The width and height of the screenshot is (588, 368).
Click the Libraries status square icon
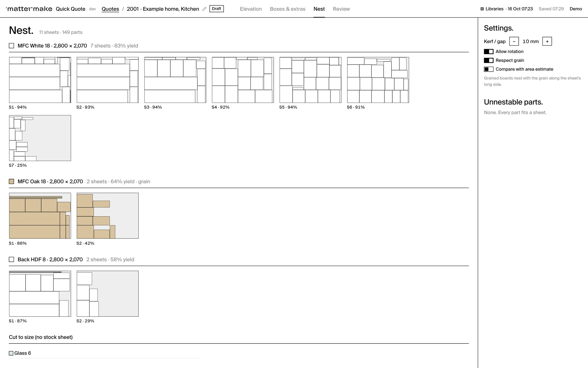[482, 9]
